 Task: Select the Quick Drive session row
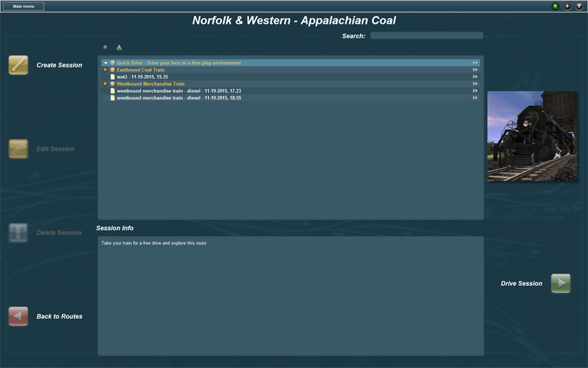coord(290,62)
